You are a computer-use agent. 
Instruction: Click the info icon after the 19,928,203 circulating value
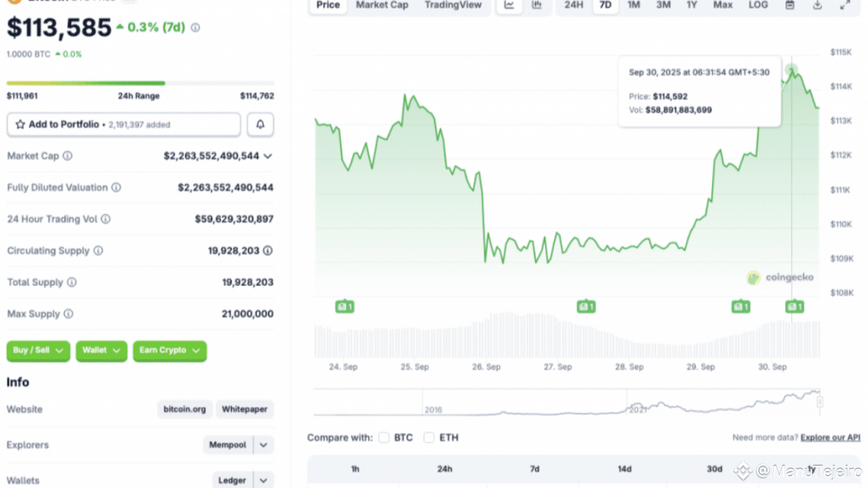(268, 251)
